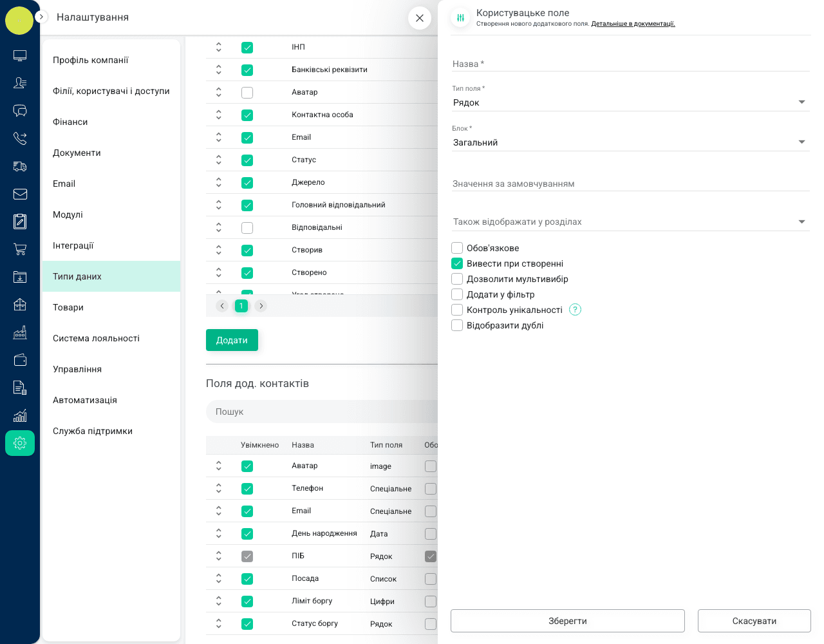Open the growth chart analytics icon in sidebar
824x644 pixels.
(20, 415)
